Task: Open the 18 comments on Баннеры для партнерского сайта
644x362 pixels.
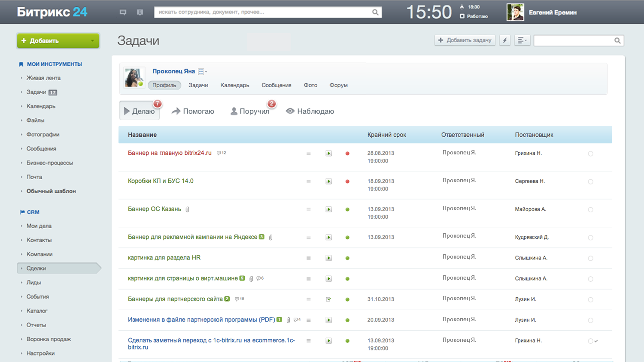Action: coord(239,299)
